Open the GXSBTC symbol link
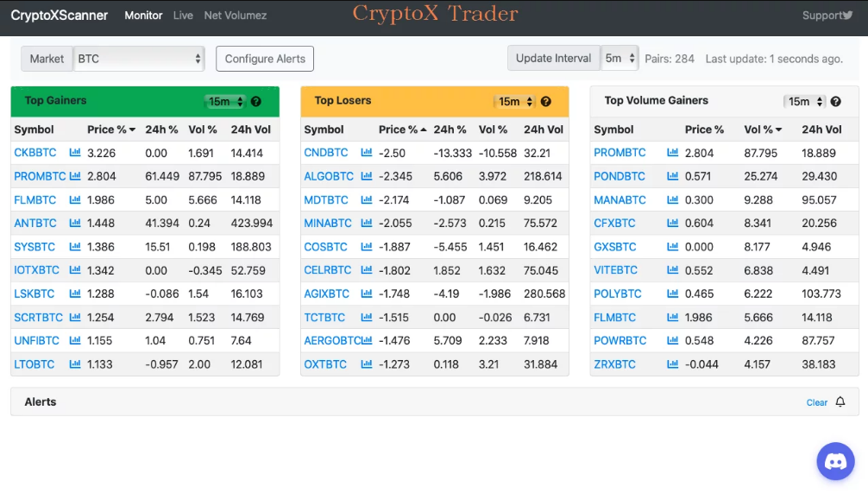 click(x=614, y=247)
